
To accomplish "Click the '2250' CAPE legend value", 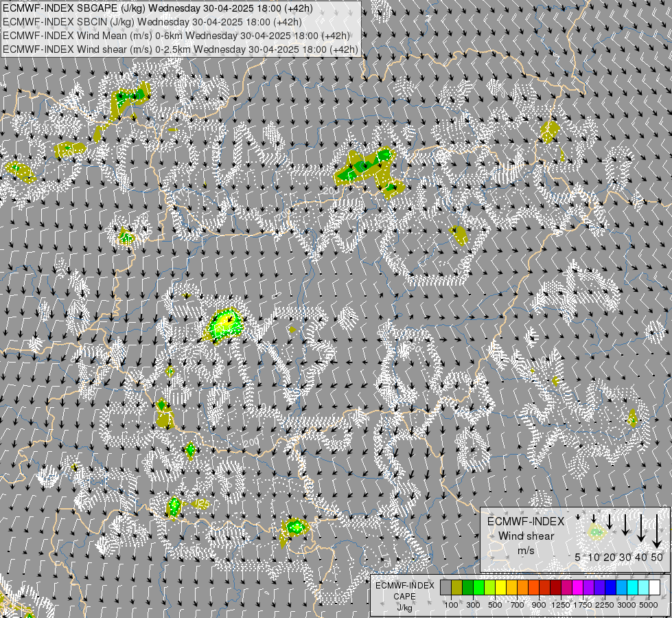I will coord(604,605).
